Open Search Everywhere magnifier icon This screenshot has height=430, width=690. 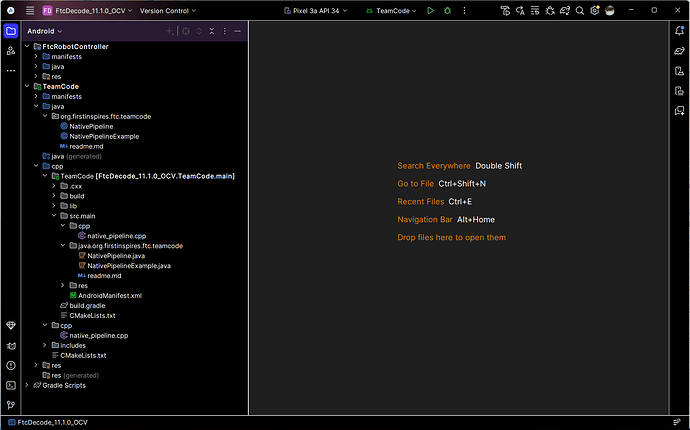(x=580, y=11)
